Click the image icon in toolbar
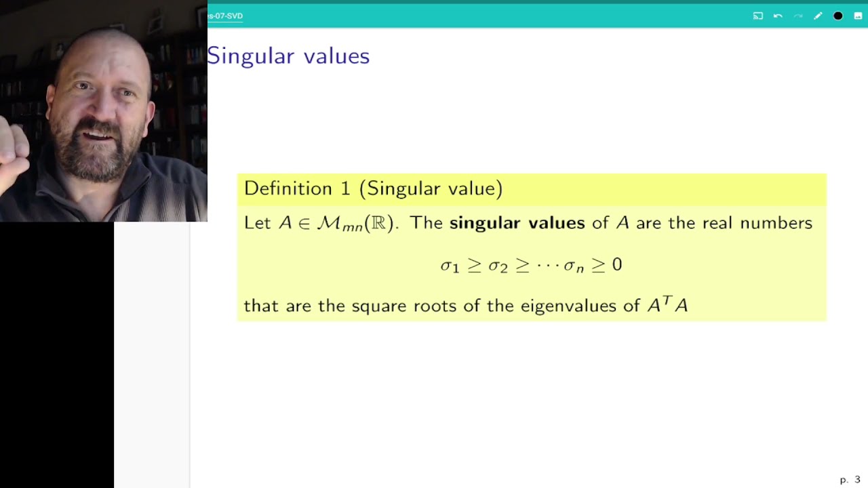Viewport: 868px width, 488px height. point(858,16)
